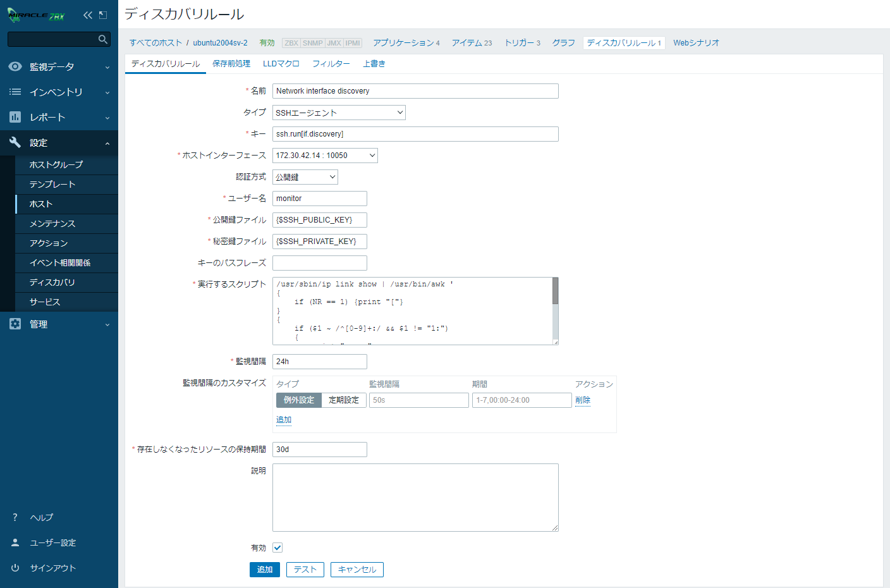Click the kiosk mode icon

coord(103,15)
